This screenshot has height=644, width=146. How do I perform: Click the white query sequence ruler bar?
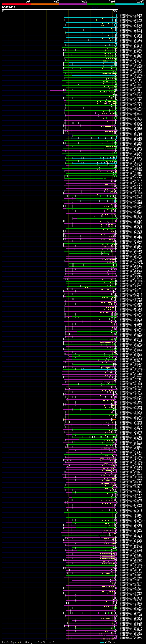click(60, 9)
